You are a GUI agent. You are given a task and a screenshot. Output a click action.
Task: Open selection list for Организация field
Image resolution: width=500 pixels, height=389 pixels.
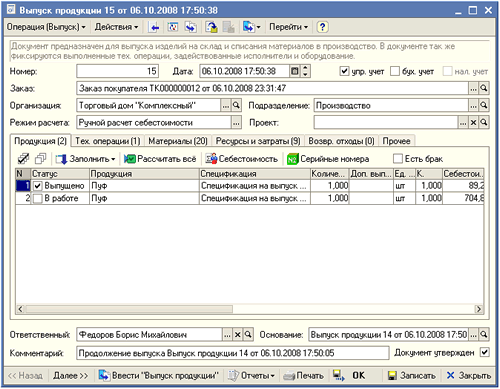(x=226, y=106)
